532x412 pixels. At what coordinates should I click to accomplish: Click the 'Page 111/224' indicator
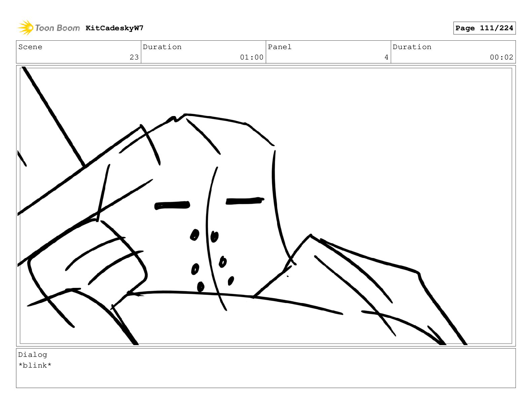point(484,28)
